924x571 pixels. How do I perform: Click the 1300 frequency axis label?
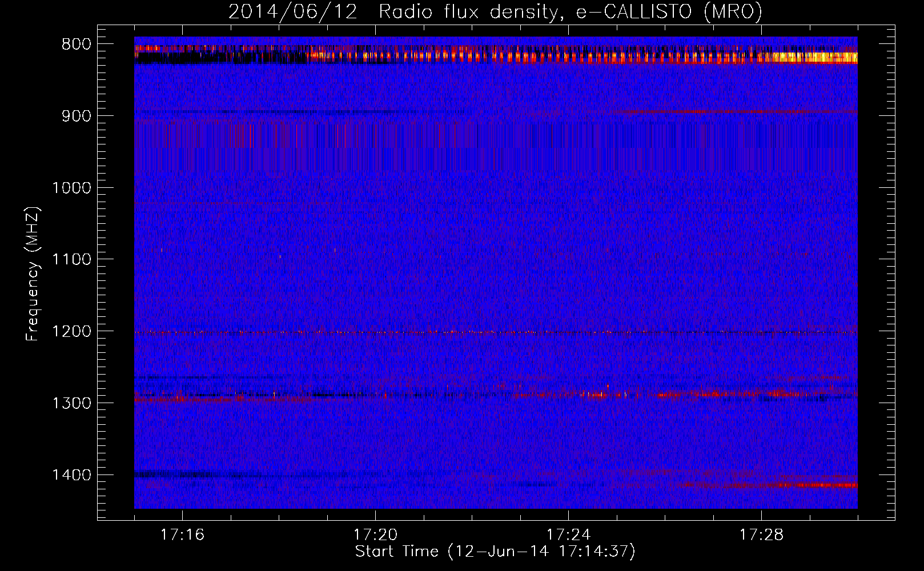[71, 403]
